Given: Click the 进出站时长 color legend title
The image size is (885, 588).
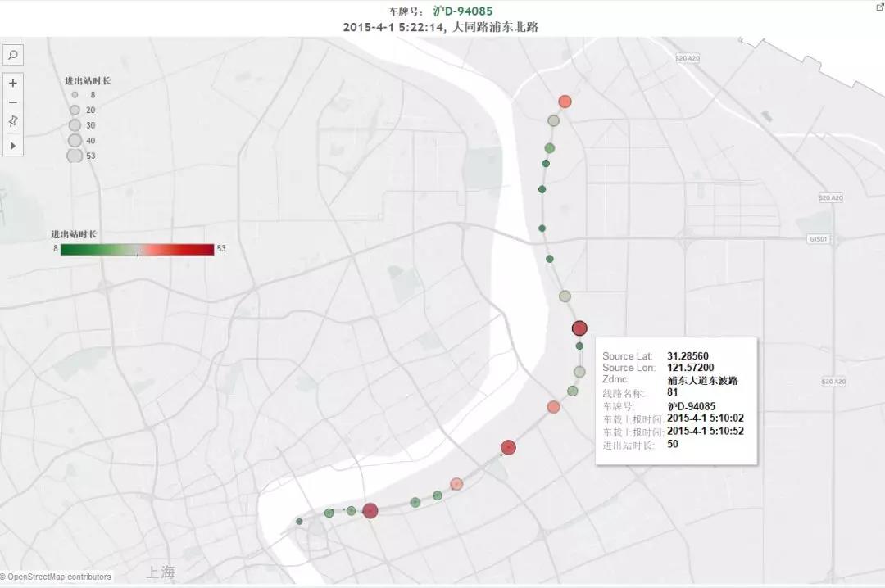Looking at the screenshot, I should tap(74, 234).
